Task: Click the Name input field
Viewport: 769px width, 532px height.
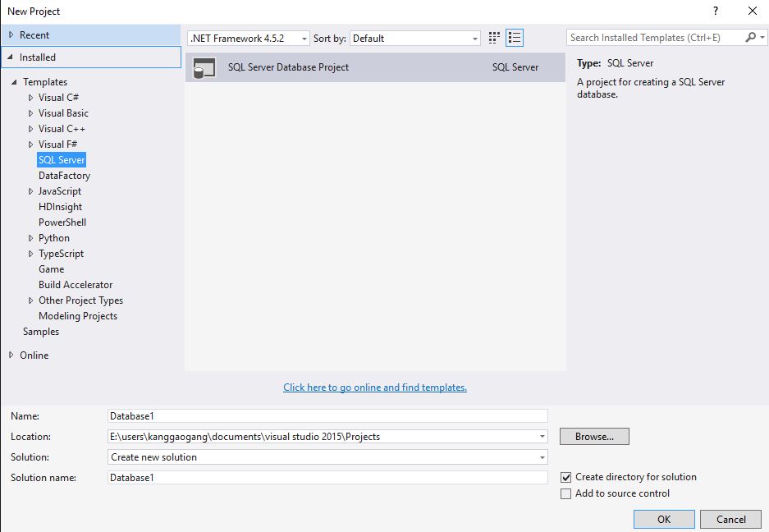Action: point(327,415)
